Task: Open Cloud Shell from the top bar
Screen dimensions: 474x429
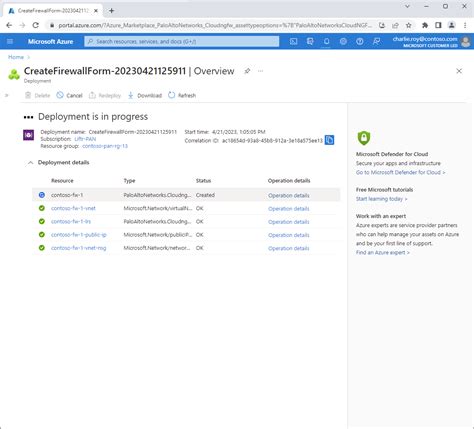Action: coord(293,41)
